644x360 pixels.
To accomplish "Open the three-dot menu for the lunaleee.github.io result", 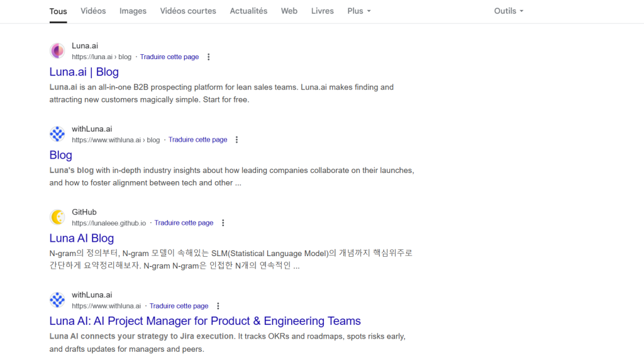I will point(223,223).
